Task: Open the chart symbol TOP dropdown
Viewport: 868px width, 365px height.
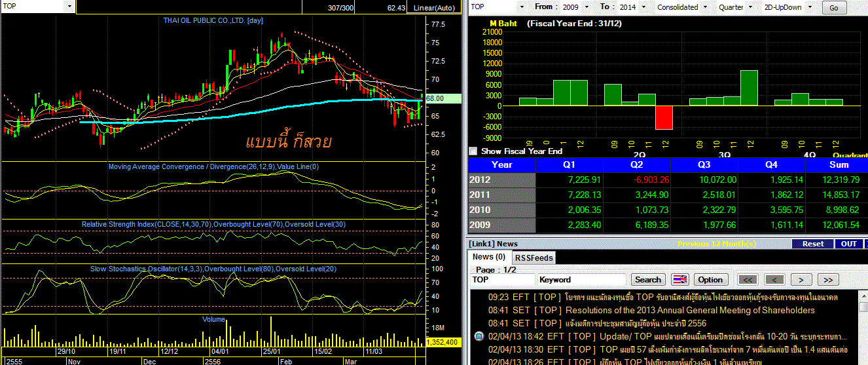Action: tap(70, 6)
